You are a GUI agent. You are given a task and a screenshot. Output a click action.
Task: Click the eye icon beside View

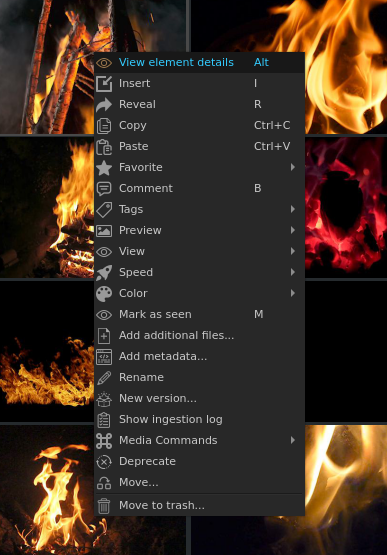click(104, 252)
